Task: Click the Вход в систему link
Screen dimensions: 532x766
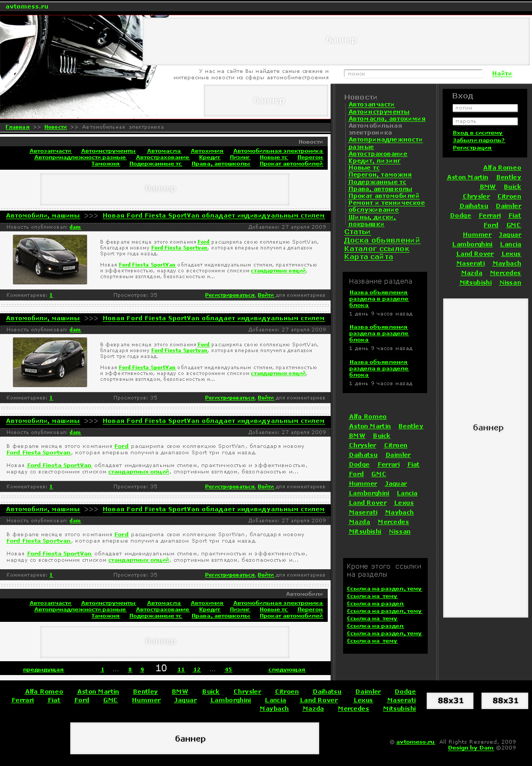Action: [477, 133]
